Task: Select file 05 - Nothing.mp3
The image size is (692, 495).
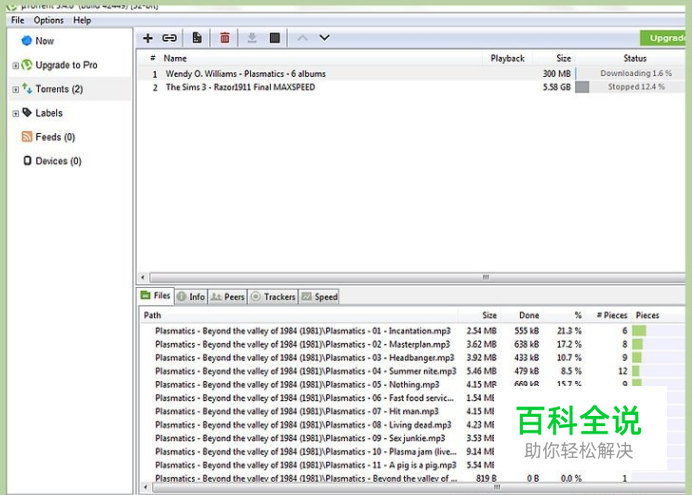Action: point(297,384)
